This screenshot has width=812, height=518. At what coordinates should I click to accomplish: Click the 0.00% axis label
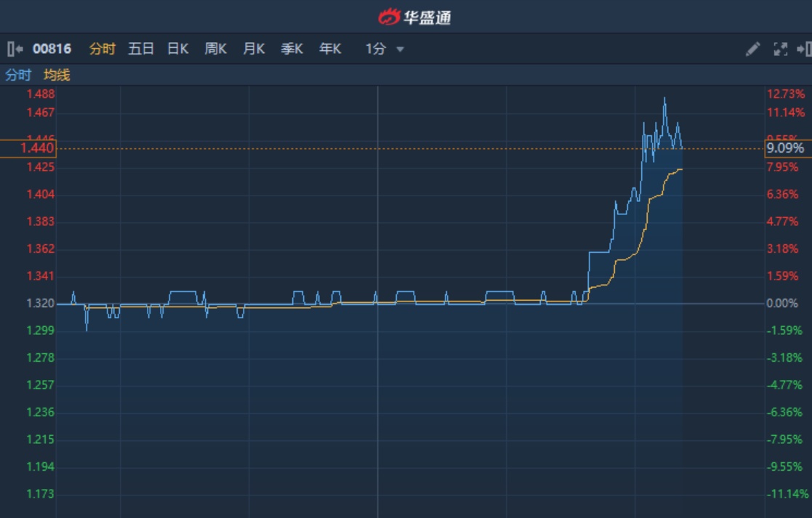(782, 303)
